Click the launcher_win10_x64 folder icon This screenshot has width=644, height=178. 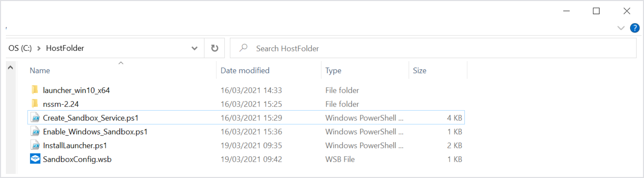(x=35, y=90)
